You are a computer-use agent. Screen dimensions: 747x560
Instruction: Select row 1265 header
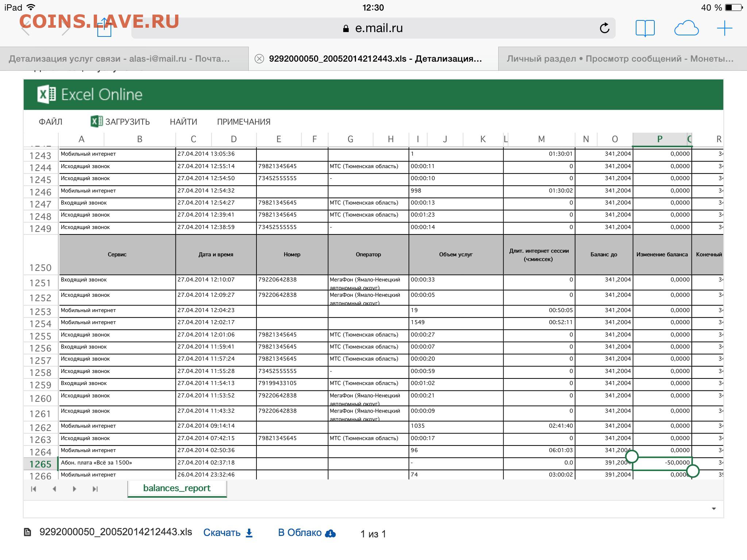click(40, 464)
